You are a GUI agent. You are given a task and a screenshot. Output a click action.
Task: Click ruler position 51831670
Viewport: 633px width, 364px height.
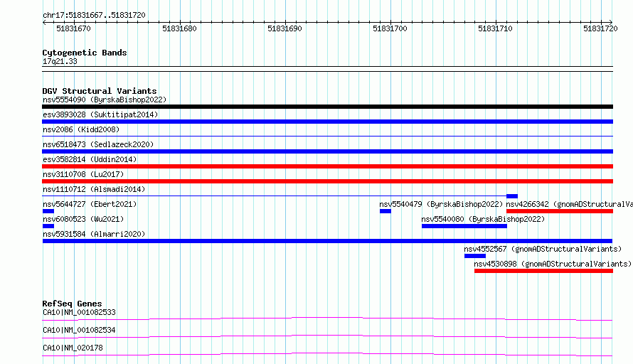pos(73,28)
